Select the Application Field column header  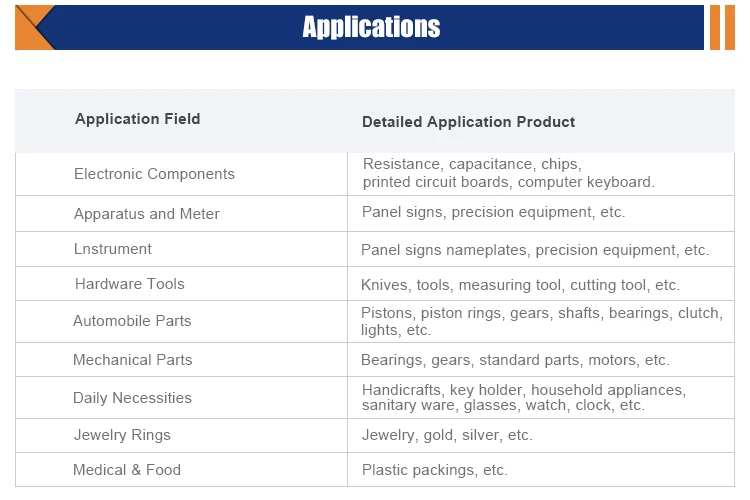[x=137, y=119]
